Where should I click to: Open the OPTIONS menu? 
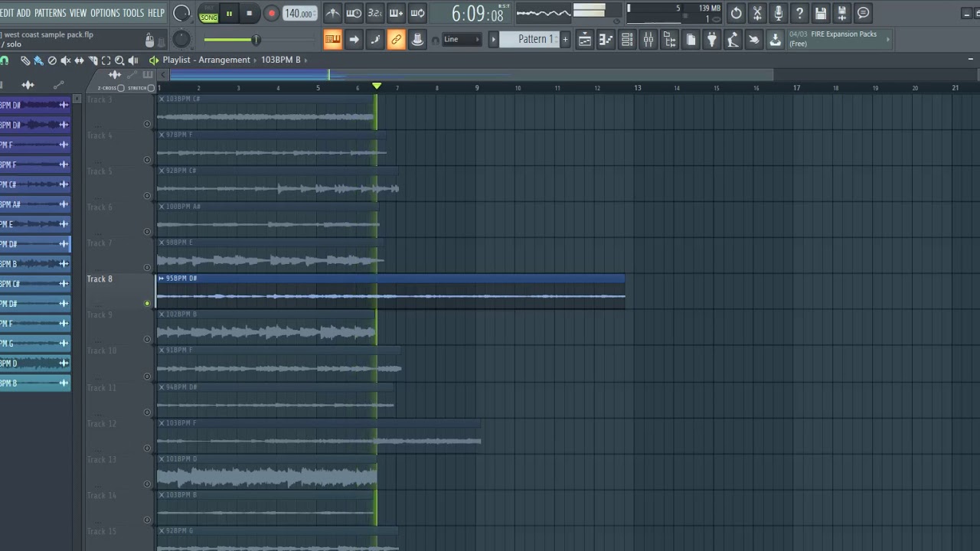(105, 13)
